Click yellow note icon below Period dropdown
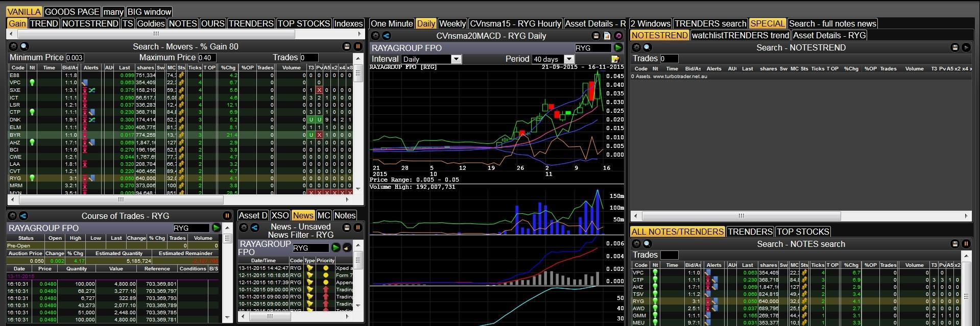The image size is (980, 326). click(615, 59)
